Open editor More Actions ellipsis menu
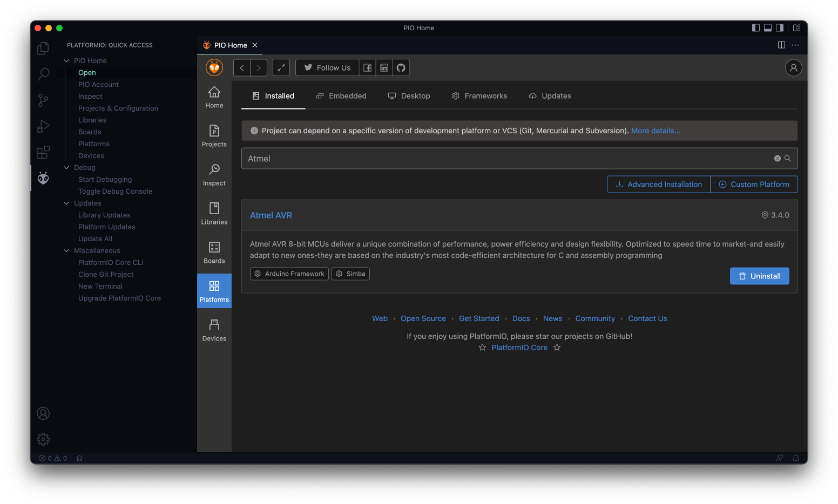838x504 pixels. tap(795, 45)
